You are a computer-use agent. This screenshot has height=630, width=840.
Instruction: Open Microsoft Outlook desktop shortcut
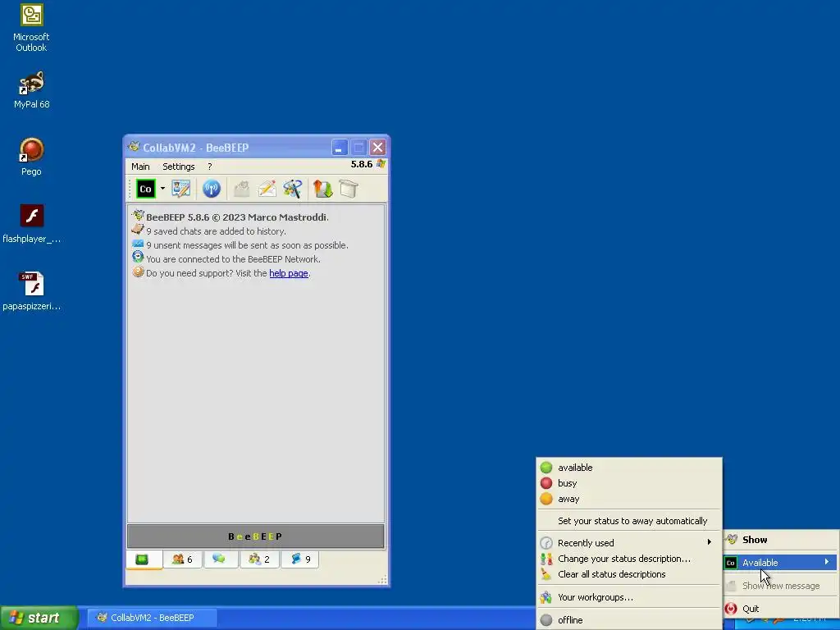pos(31,28)
